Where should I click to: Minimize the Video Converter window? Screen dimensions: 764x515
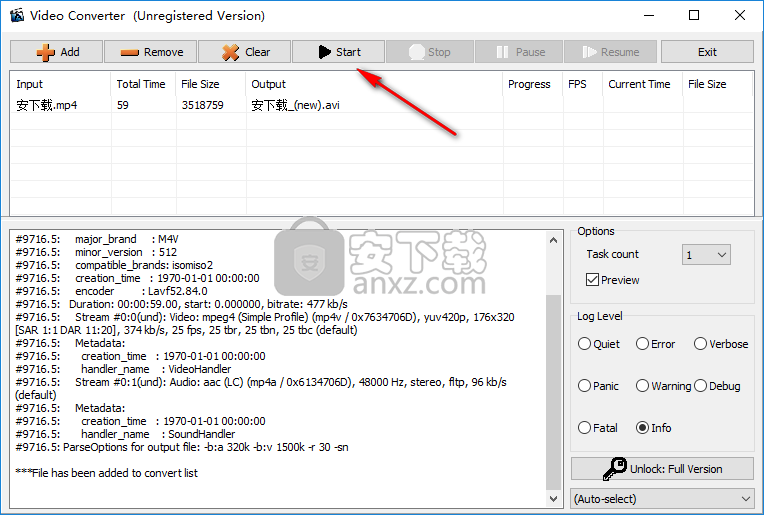pyautogui.click(x=649, y=16)
